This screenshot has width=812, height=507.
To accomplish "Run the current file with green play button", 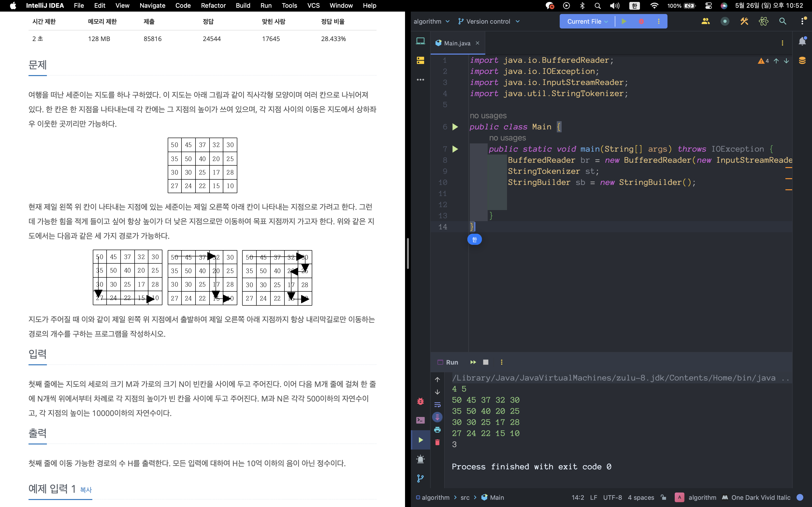I will tap(624, 21).
